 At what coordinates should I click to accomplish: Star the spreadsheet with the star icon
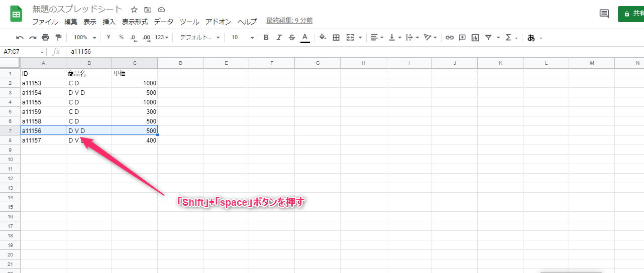coord(134,10)
